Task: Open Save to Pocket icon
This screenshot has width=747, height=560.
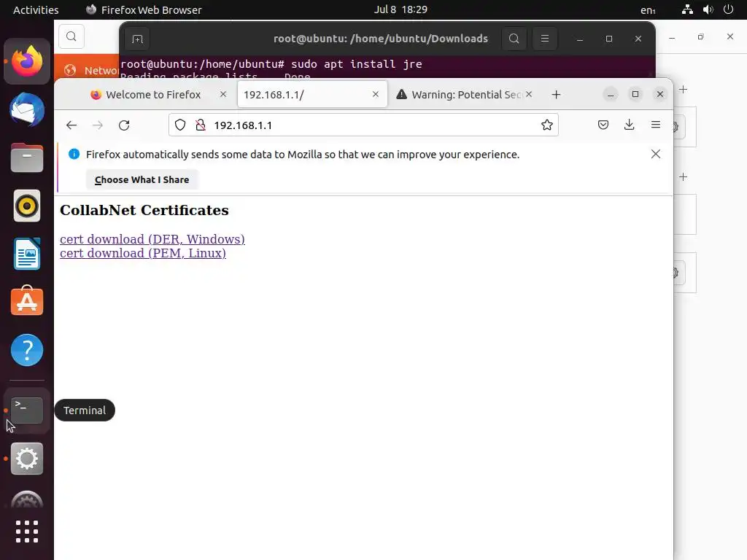Action: [x=603, y=125]
